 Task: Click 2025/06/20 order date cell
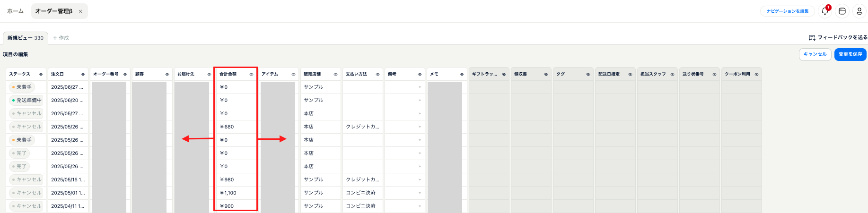tap(68, 100)
